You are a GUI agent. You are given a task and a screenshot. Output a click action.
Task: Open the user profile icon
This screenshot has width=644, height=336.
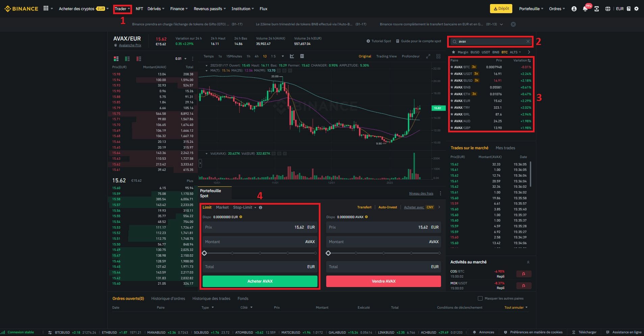574,9
